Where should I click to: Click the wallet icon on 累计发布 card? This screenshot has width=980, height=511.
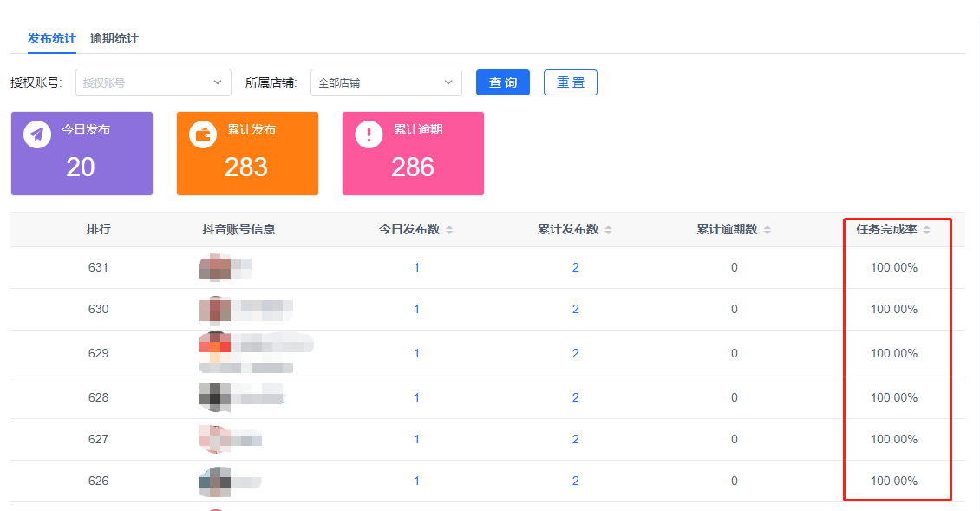click(203, 134)
